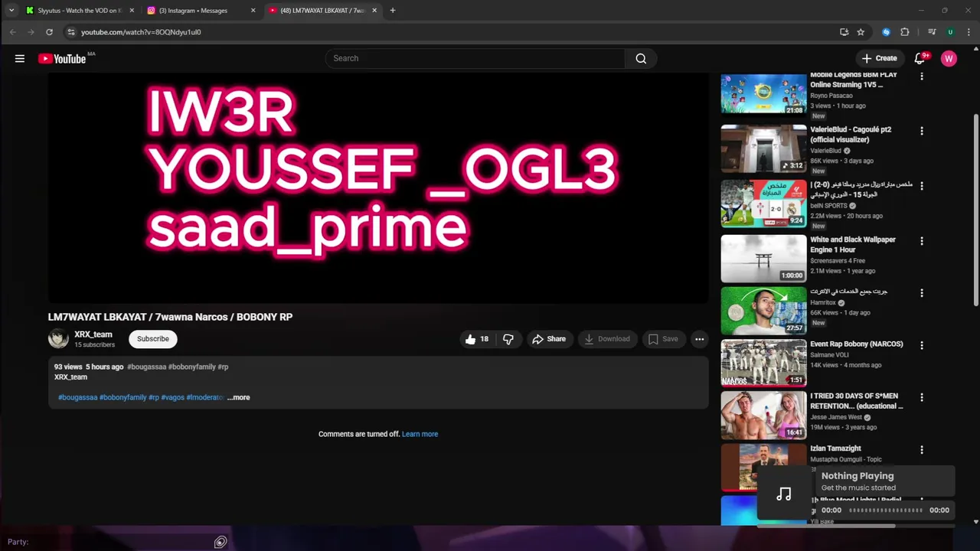Open Chrome three-dot menu
This screenshot has height=551, width=980.
[968, 32]
